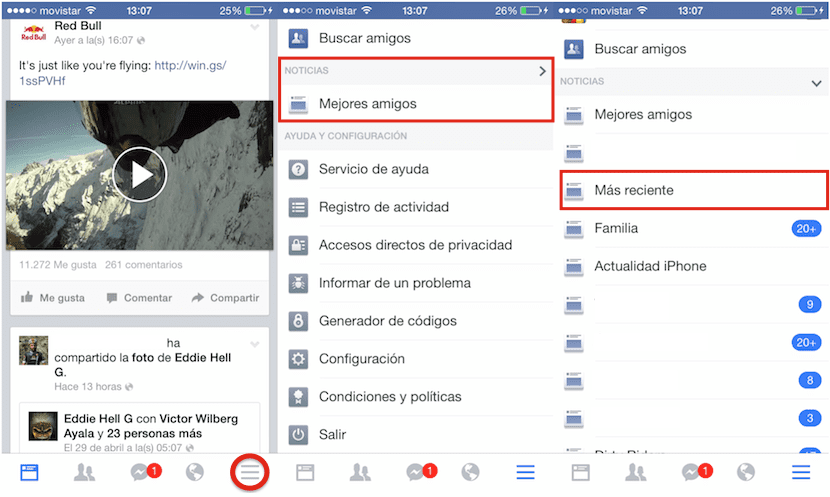
Task: Tap Compartir on the Red Bull post
Action: (225, 298)
